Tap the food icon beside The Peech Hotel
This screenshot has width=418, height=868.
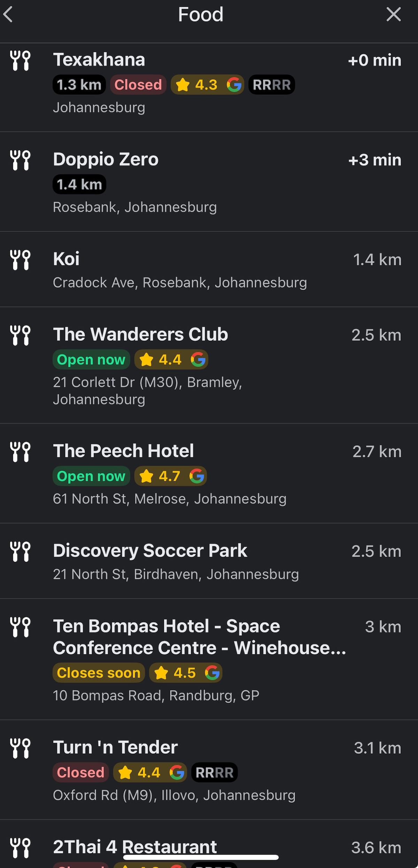20,452
